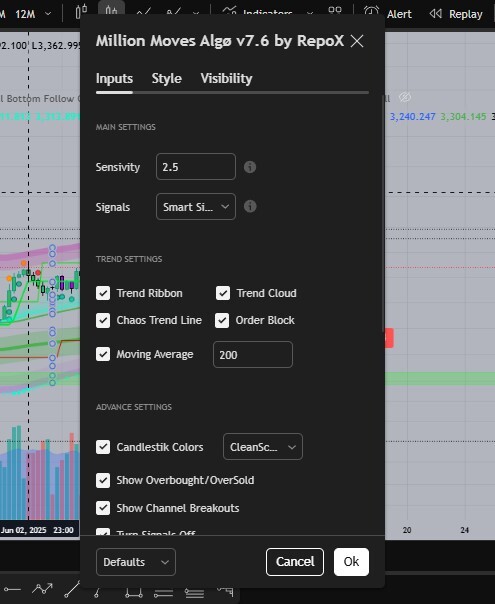Click the info icon beside Sensivity
This screenshot has width=495, height=604.
click(x=250, y=167)
